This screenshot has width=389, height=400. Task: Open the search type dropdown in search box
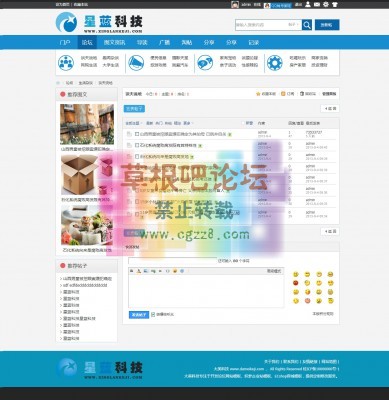pyautogui.click(x=293, y=25)
